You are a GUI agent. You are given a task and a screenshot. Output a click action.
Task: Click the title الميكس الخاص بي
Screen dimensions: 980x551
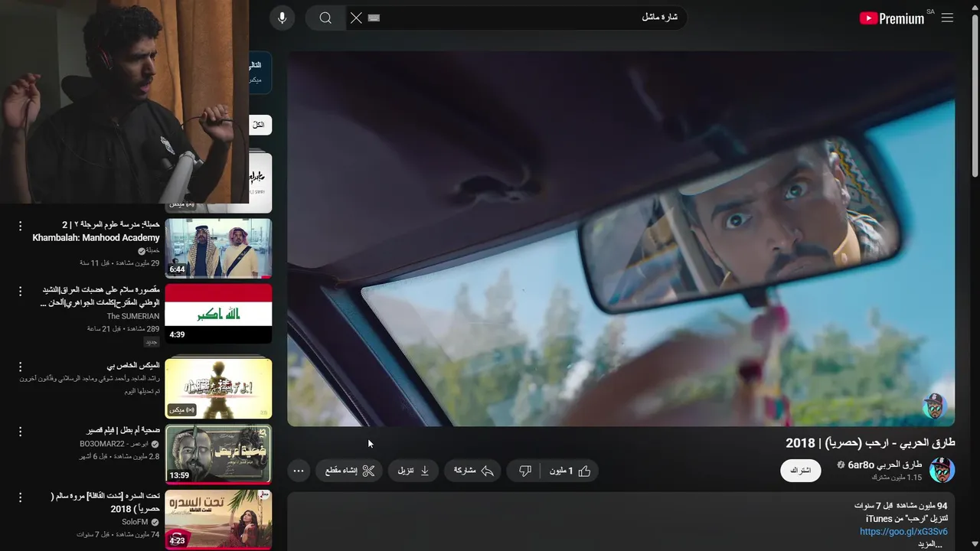(133, 365)
